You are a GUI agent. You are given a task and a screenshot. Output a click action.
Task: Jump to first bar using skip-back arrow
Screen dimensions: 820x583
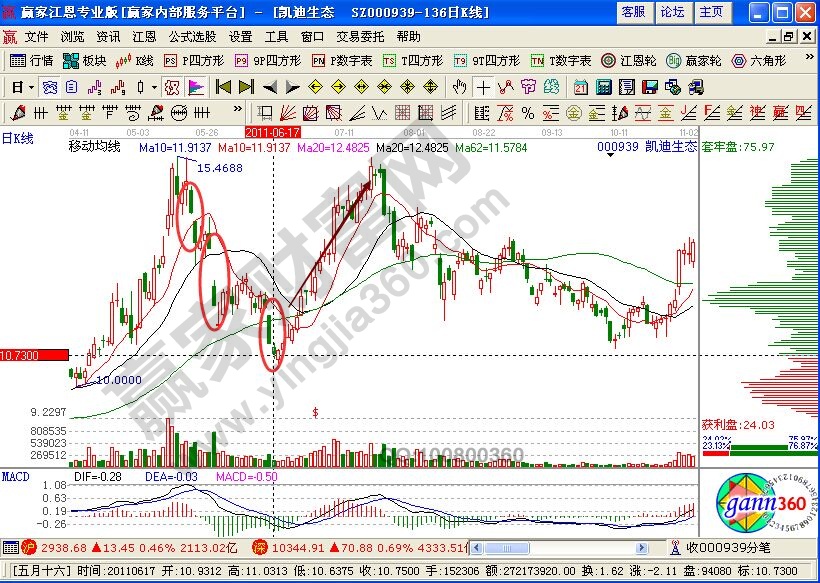(224, 86)
